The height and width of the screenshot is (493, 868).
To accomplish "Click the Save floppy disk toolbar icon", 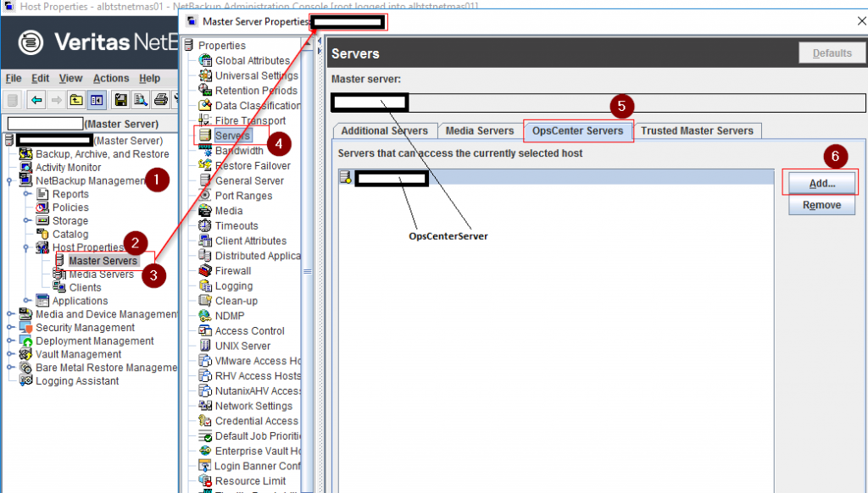I will point(121,100).
